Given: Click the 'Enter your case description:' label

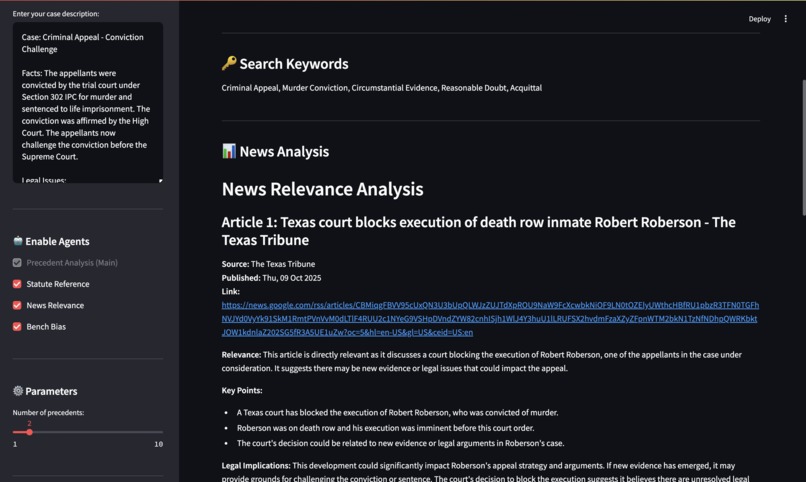Looking at the screenshot, I should (x=56, y=14).
